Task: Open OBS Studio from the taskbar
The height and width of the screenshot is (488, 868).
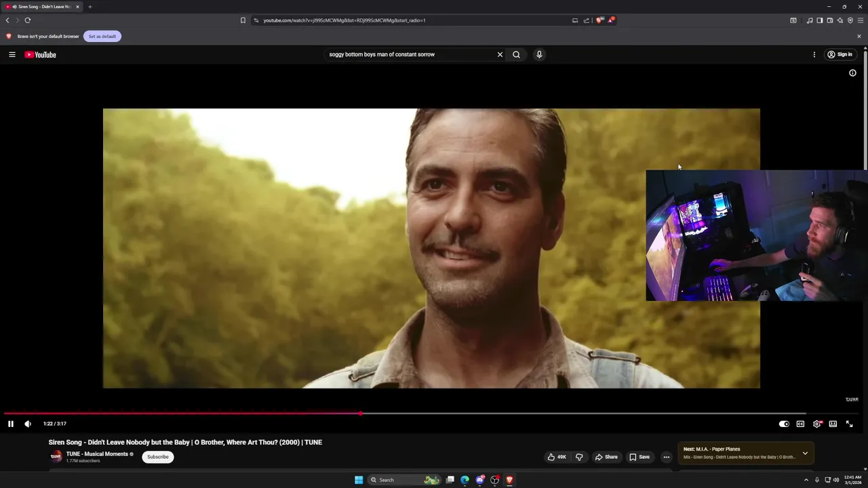Action: (x=495, y=480)
